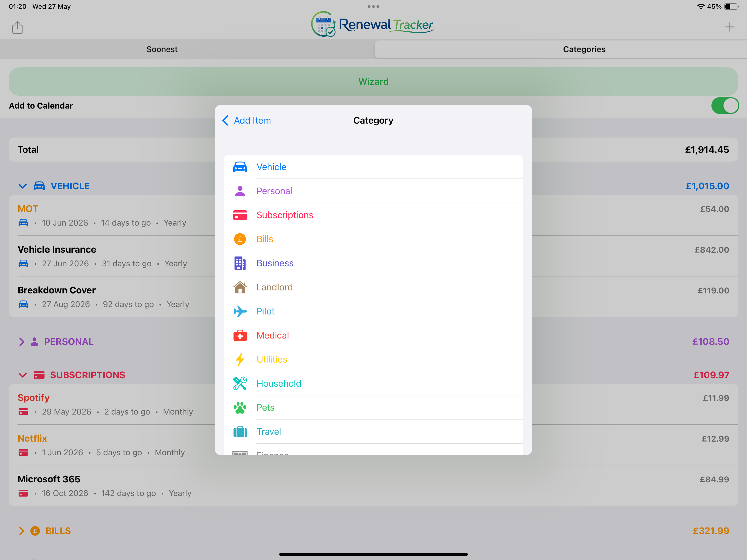Open the Breakdown Cover entry
The height and width of the screenshot is (560, 747).
click(x=373, y=297)
